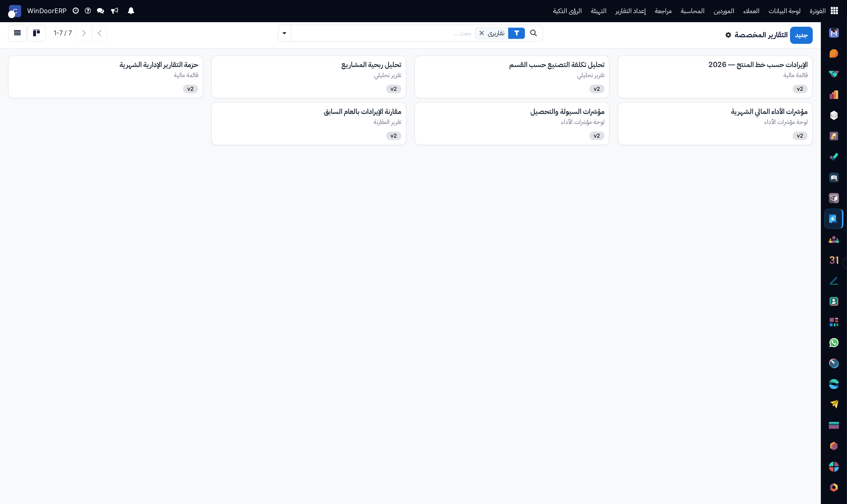Viewport: 847px width, 504px height.
Task: Open the Sign pen-line app icon
Action: pos(834,281)
